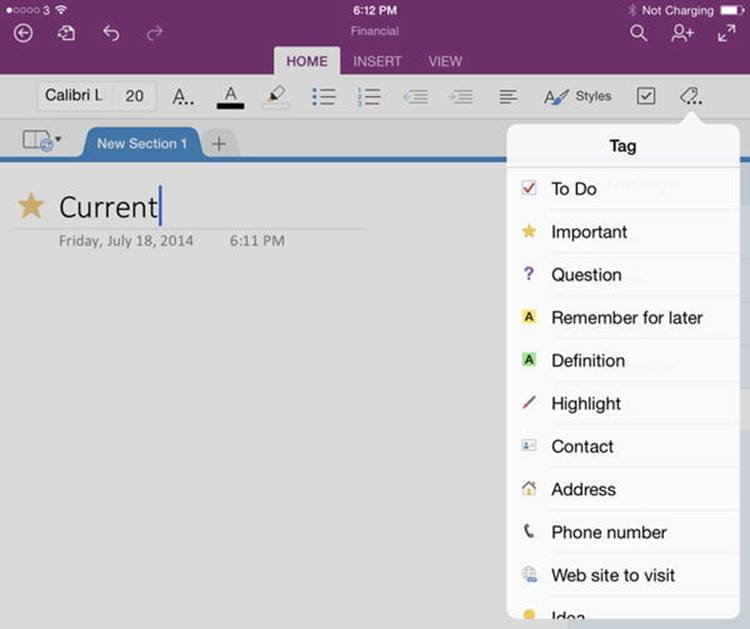Add a new section with plus button
Image resolution: width=750 pixels, height=629 pixels.
(x=219, y=143)
